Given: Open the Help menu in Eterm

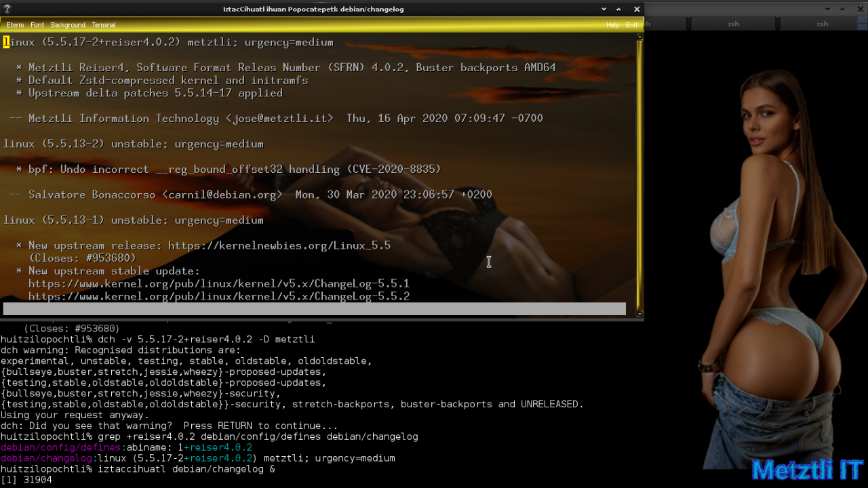Looking at the screenshot, I should (x=612, y=25).
